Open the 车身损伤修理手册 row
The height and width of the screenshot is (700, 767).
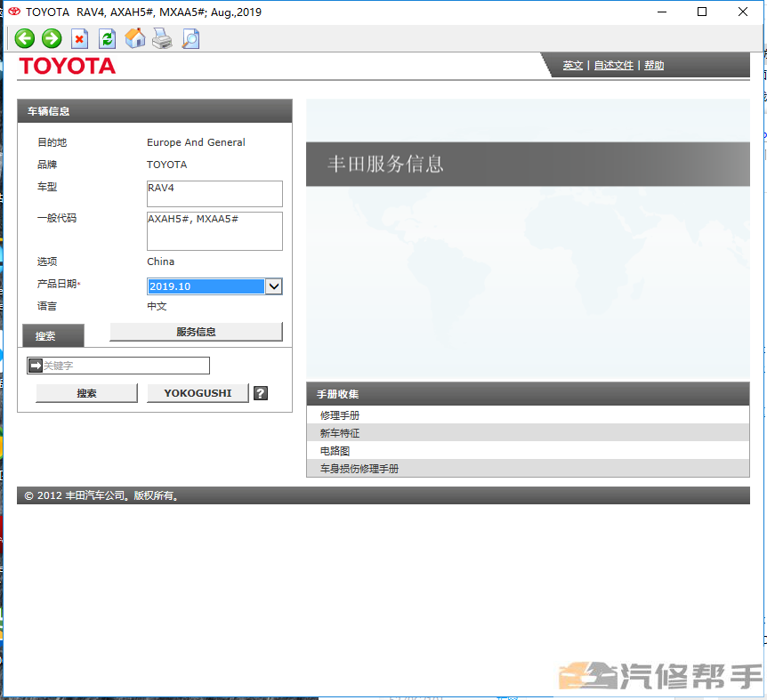click(x=528, y=468)
